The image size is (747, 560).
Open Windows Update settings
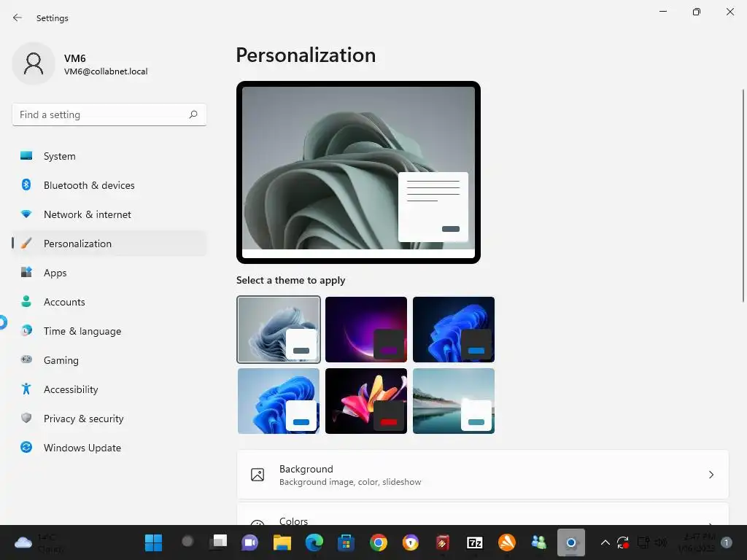[x=109, y=448]
